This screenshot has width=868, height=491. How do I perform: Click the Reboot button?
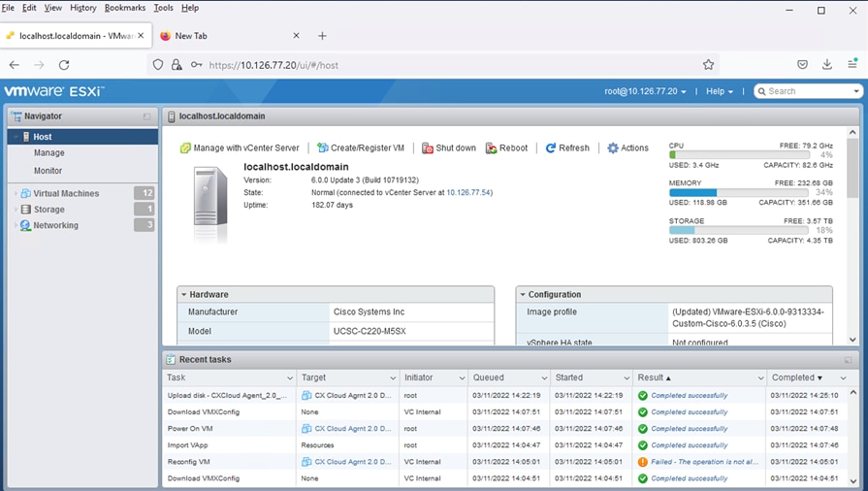tap(506, 147)
